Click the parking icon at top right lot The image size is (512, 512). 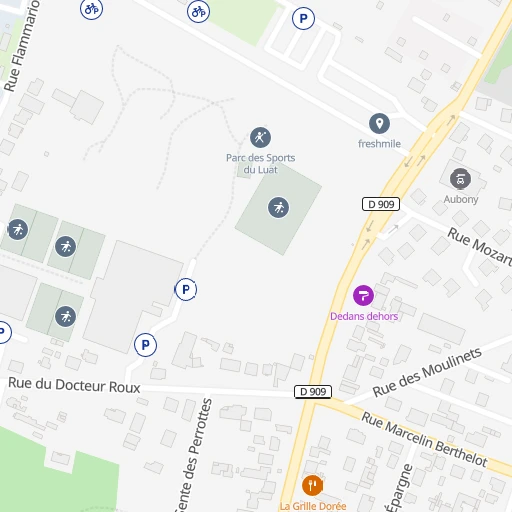point(303,18)
